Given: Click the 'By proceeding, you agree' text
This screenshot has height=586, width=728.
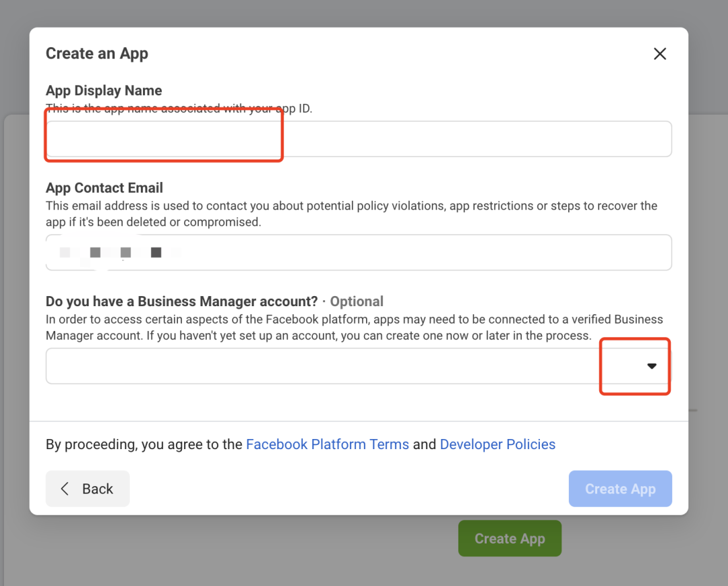Looking at the screenshot, I should (144, 444).
